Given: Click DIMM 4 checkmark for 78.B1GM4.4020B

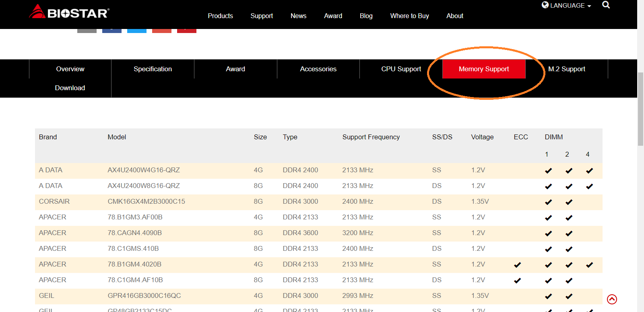Looking at the screenshot, I should pos(589,265).
